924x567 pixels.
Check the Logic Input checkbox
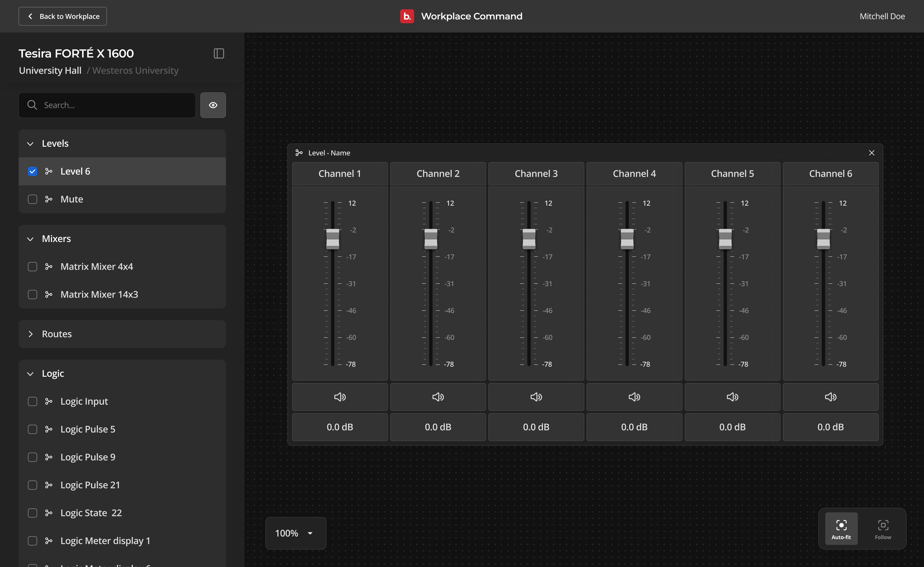click(x=33, y=401)
